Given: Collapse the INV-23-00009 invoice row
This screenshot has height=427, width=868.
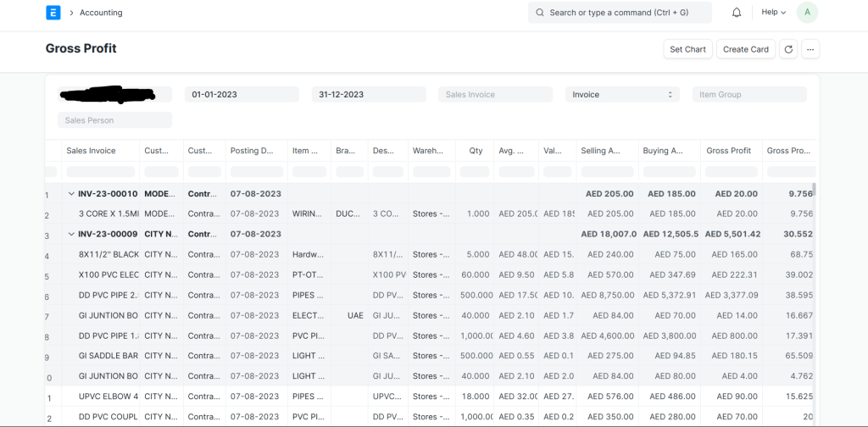Looking at the screenshot, I should 71,234.
